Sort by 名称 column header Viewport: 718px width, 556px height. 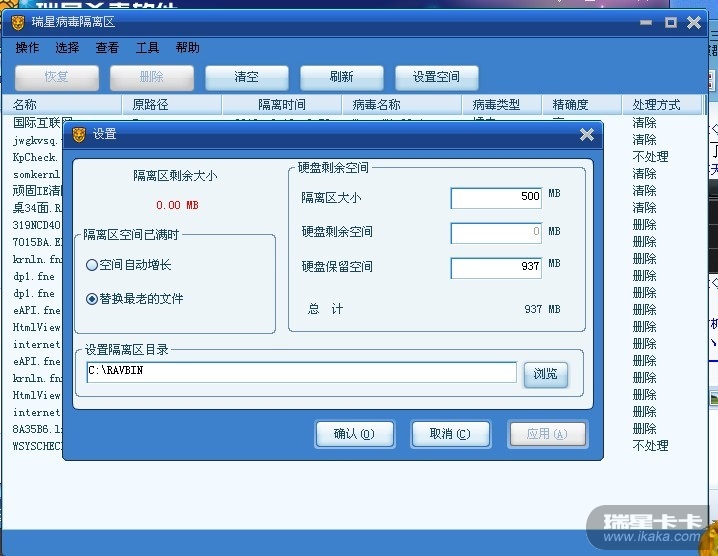pyautogui.click(x=62, y=105)
